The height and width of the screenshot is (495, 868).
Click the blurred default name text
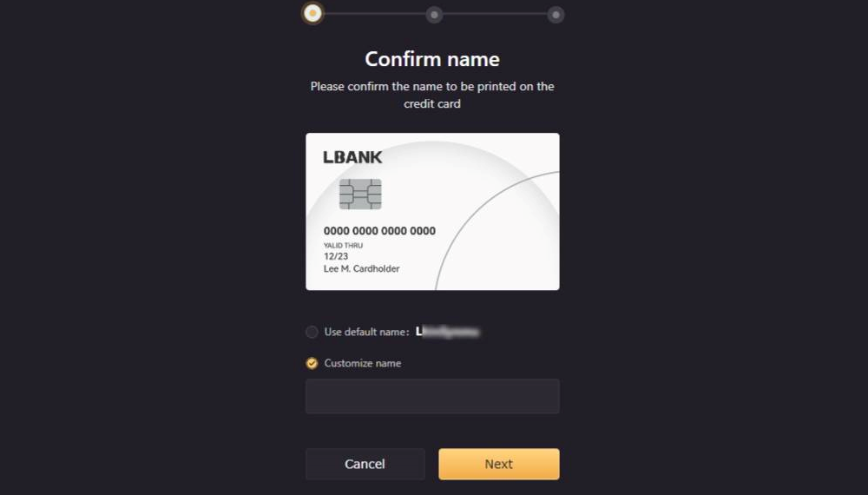447,332
